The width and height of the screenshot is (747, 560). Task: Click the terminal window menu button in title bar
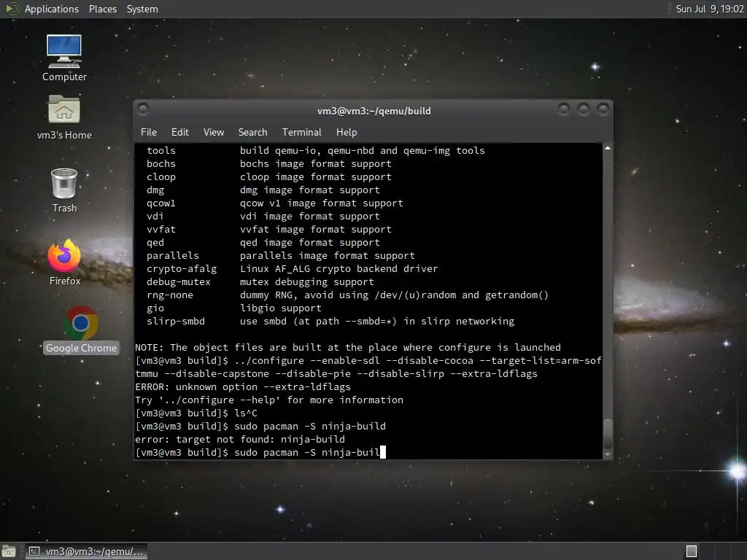[143, 109]
